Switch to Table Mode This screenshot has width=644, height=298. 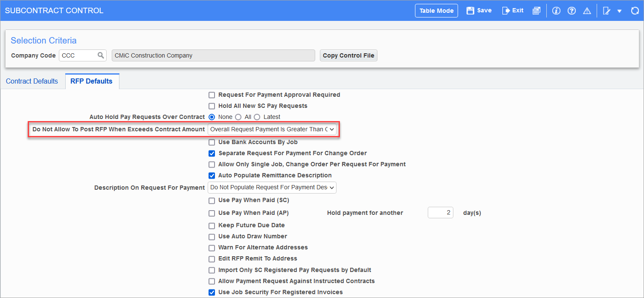436,10
